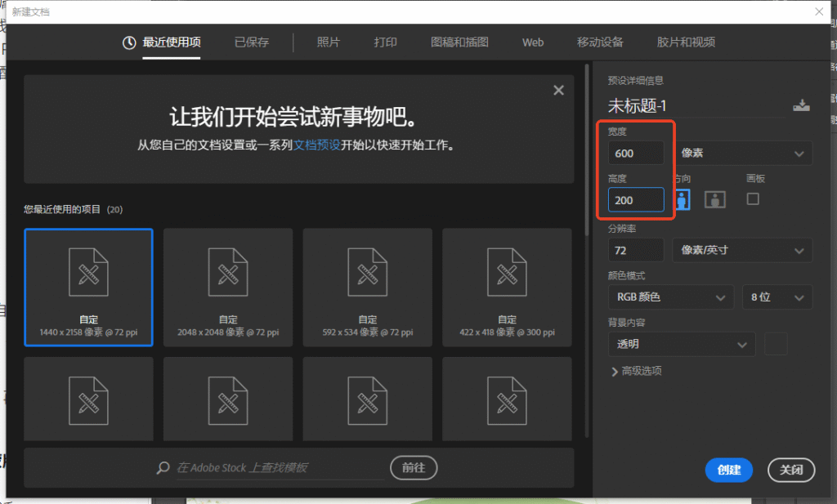The image size is (837, 504).
Task: Select the 2048 x 2048 像素 preset
Action: 228,288
